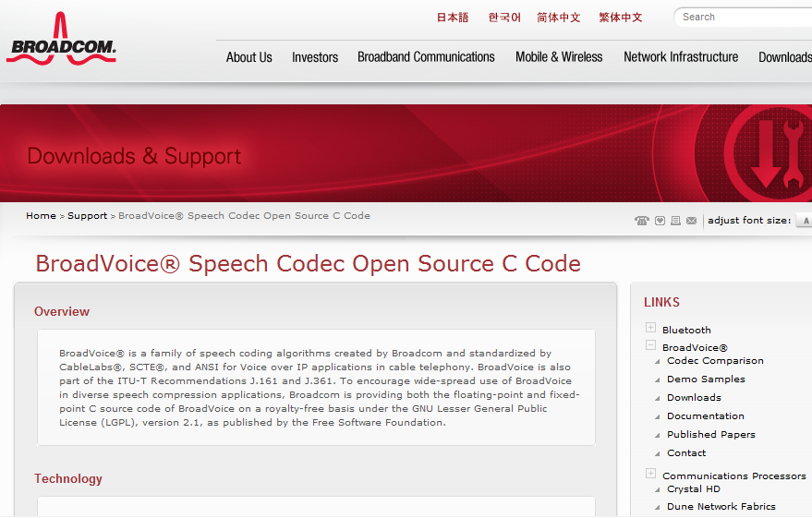Go to Support breadcrumb link

click(87, 216)
